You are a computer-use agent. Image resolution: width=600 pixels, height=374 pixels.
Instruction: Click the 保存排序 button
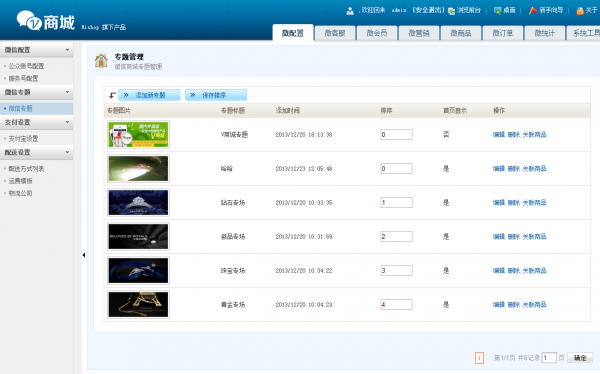pos(216,95)
